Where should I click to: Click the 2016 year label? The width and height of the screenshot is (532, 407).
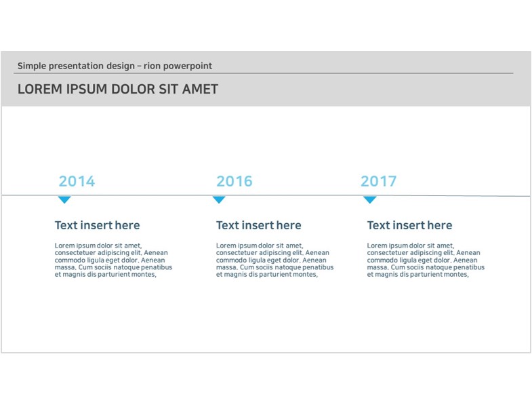pyautogui.click(x=234, y=181)
